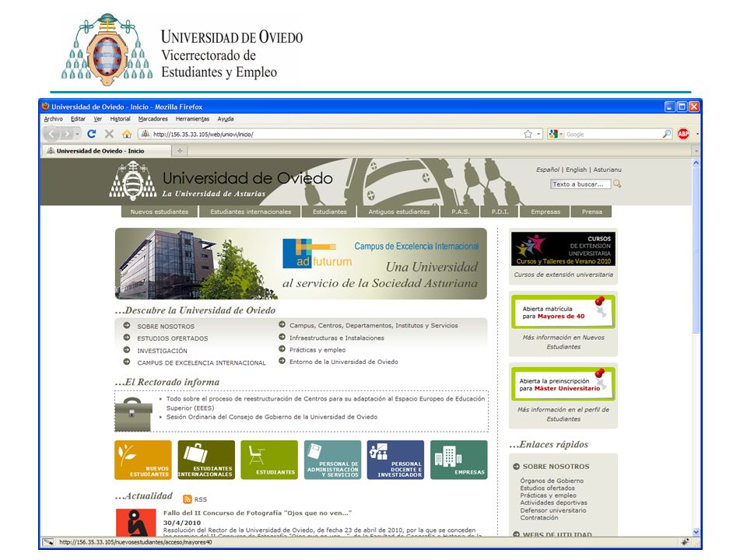Click the search magnifier in Google box
Image resolution: width=747 pixels, height=560 pixels.
(x=667, y=135)
